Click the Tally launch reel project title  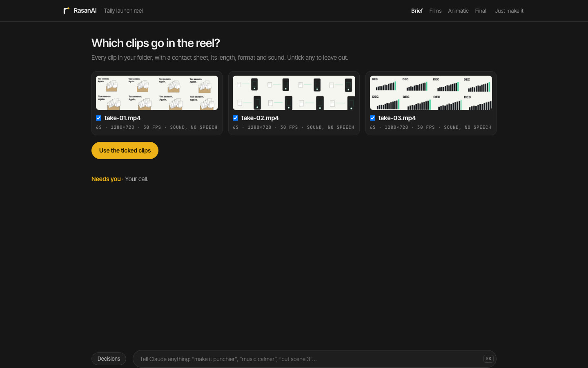[x=123, y=11]
